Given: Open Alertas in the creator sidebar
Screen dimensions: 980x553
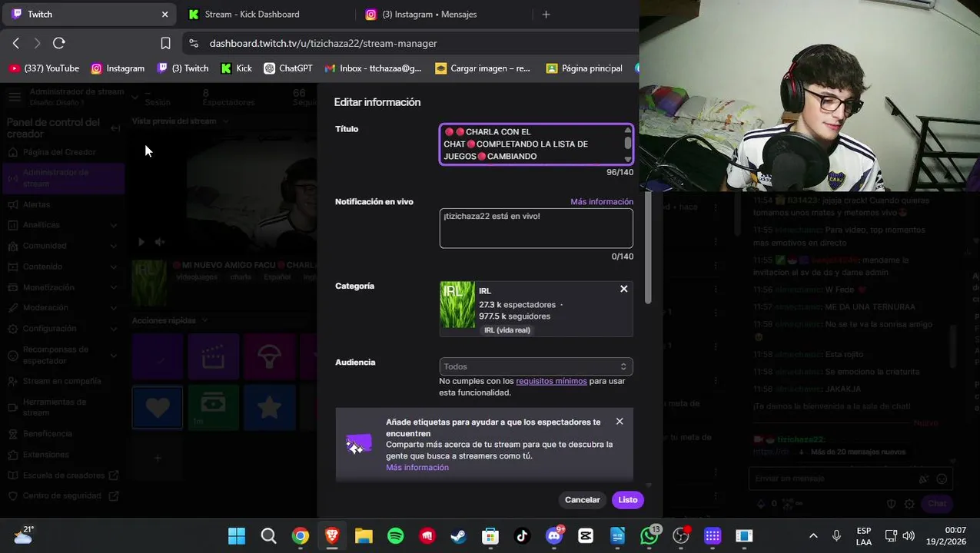Looking at the screenshot, I should 36,204.
